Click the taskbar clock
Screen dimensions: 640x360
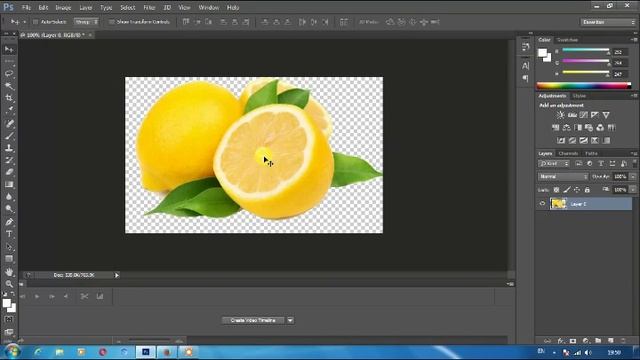click(614, 352)
